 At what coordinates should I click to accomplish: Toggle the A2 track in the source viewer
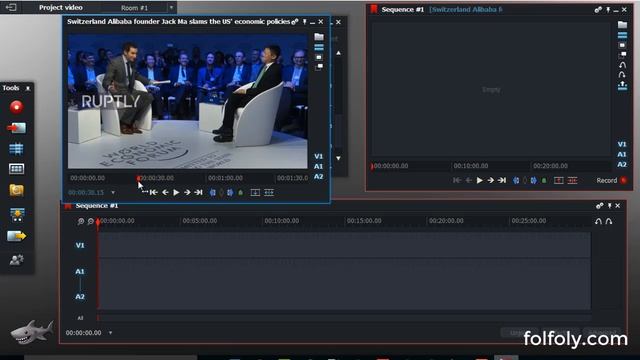coord(318,176)
